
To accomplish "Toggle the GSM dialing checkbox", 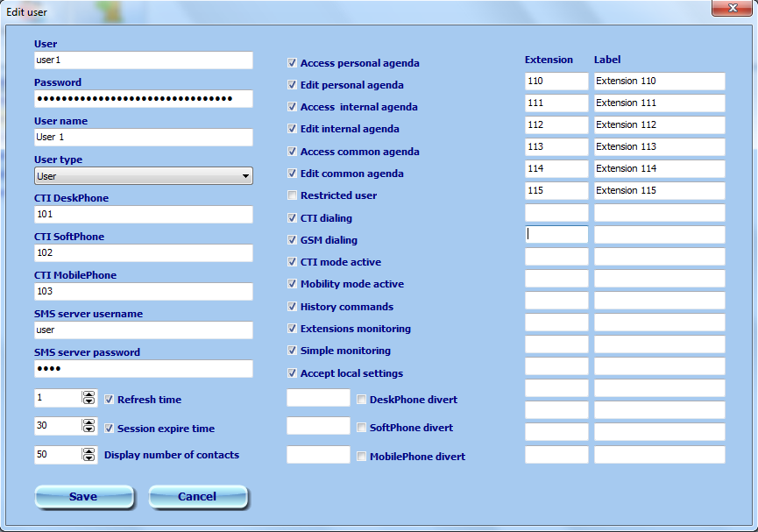I will 293,240.
